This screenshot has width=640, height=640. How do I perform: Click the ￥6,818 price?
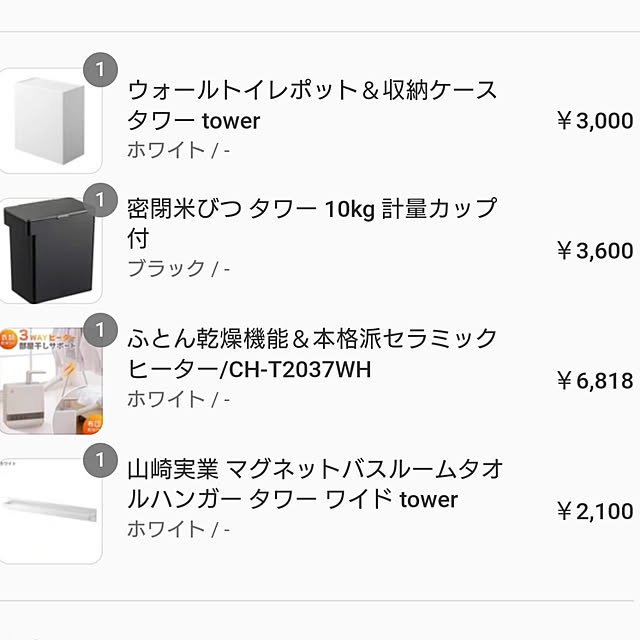pyautogui.click(x=595, y=381)
